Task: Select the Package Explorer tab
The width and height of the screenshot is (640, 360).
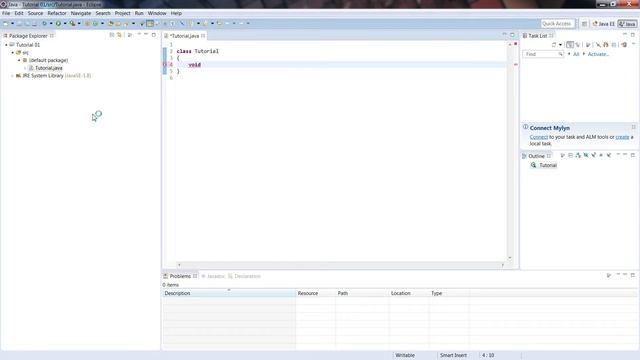Action: pyautogui.click(x=28, y=36)
